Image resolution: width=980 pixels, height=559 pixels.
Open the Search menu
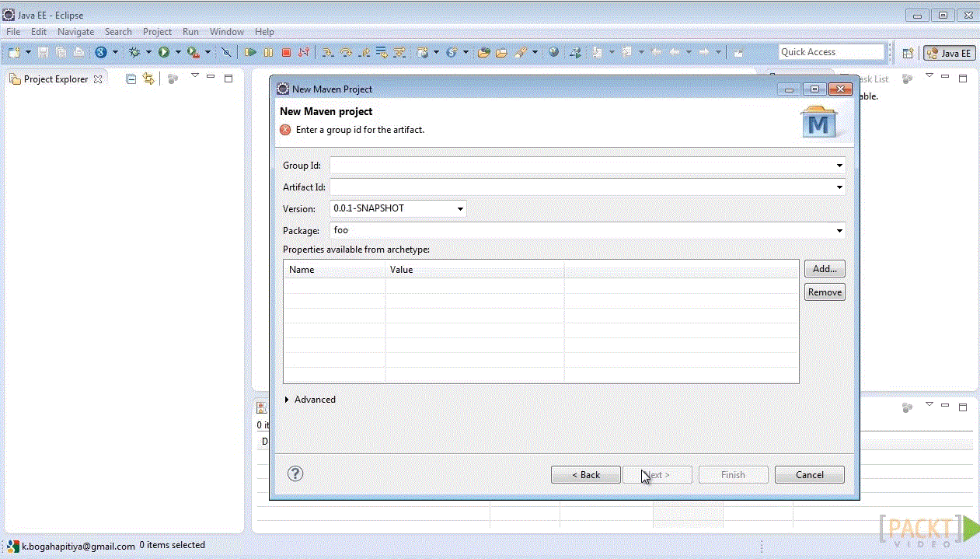[118, 32]
